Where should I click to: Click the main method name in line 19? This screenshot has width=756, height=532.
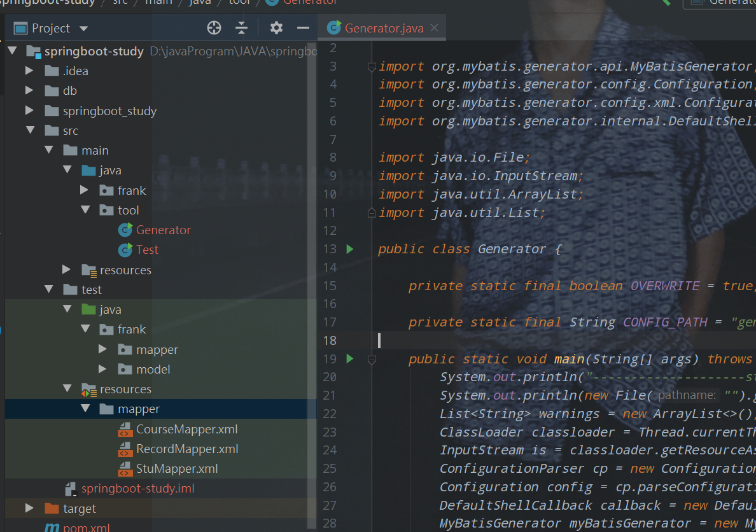pyautogui.click(x=569, y=359)
